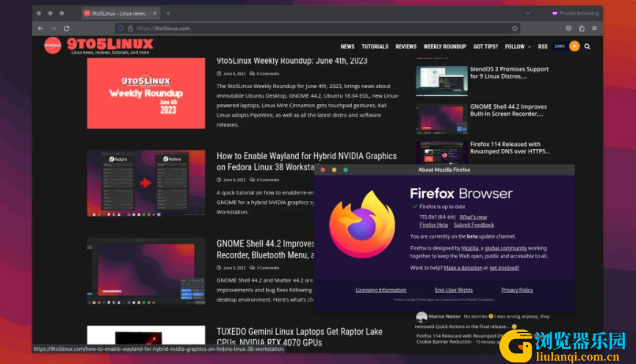
Task: Toggle the DARK mode switch
Action: (x=567, y=46)
